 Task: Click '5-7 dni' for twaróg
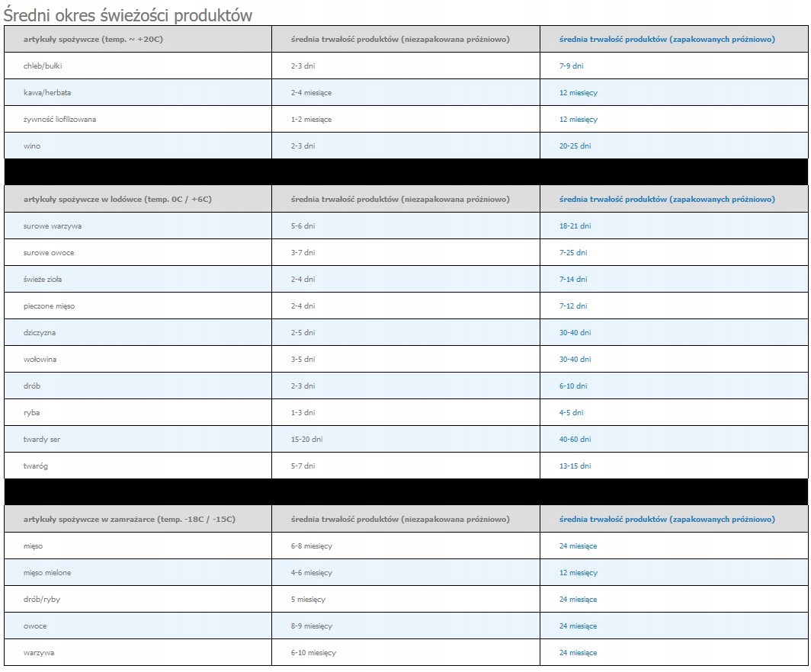tap(303, 466)
